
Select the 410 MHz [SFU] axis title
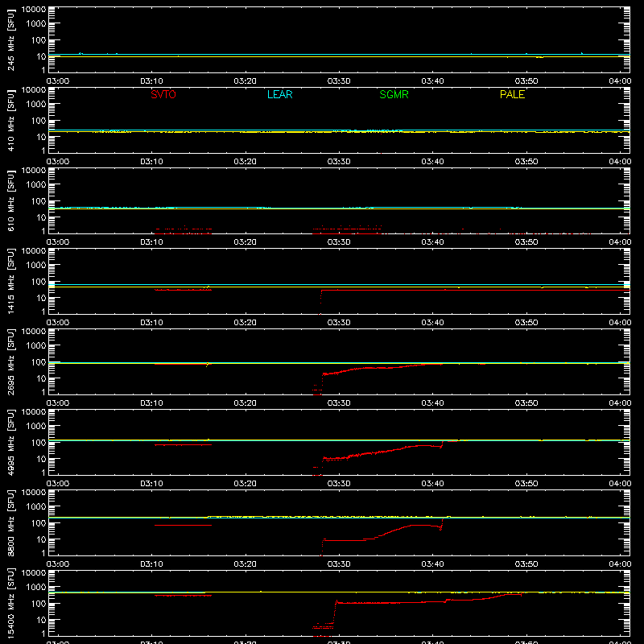click(x=10, y=121)
